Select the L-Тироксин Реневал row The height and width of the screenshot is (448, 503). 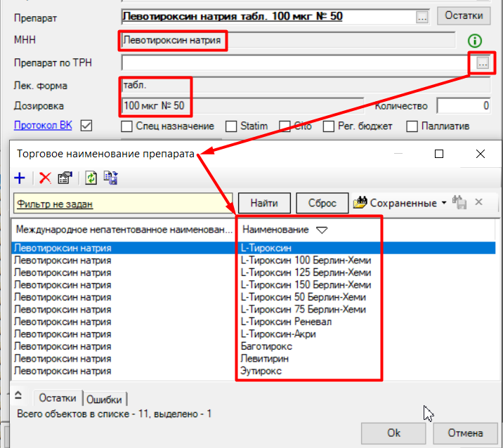[254, 322]
